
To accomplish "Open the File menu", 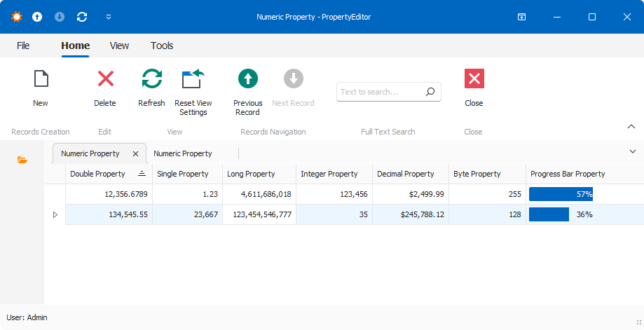I will pyautogui.click(x=23, y=46).
